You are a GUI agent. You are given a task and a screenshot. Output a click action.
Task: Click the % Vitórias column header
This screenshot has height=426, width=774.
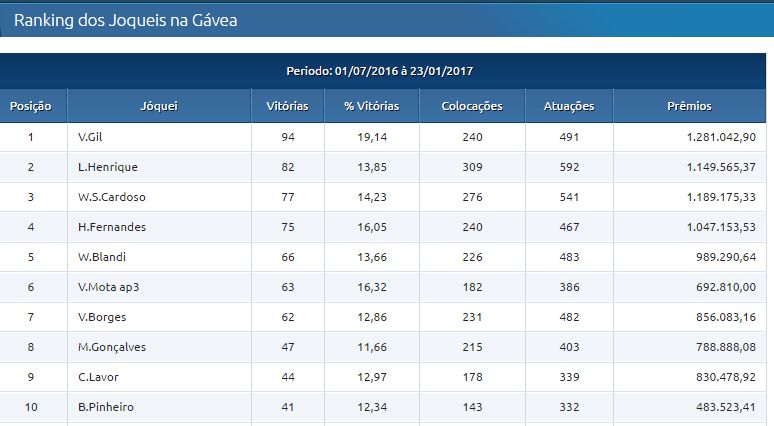tap(372, 106)
